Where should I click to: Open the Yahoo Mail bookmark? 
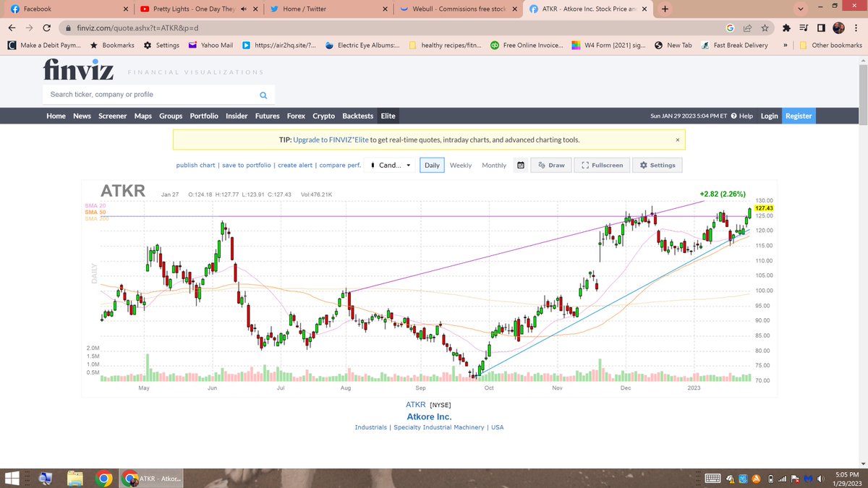pos(210,45)
